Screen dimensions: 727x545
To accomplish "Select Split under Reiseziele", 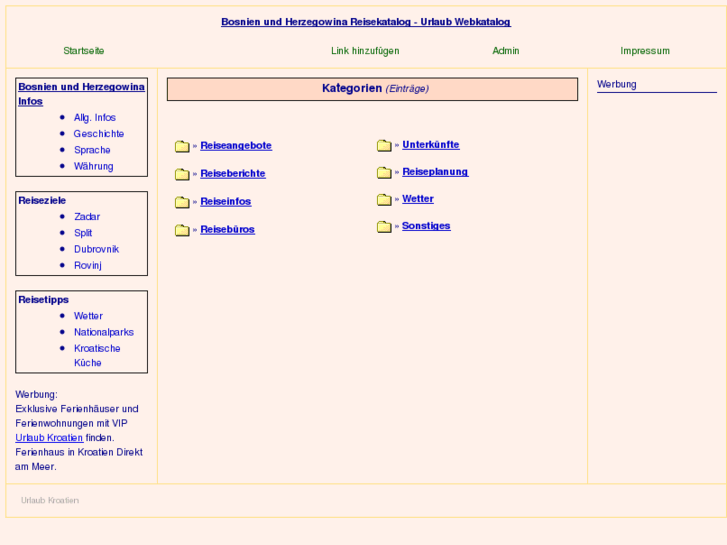I will (x=83, y=233).
